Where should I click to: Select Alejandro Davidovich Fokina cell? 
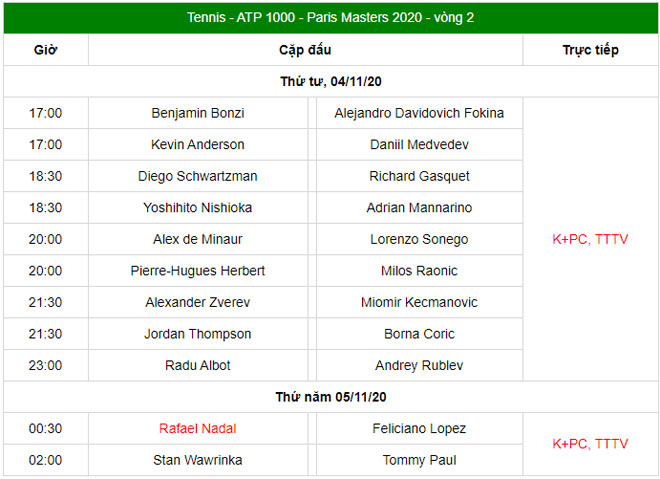pos(419,113)
